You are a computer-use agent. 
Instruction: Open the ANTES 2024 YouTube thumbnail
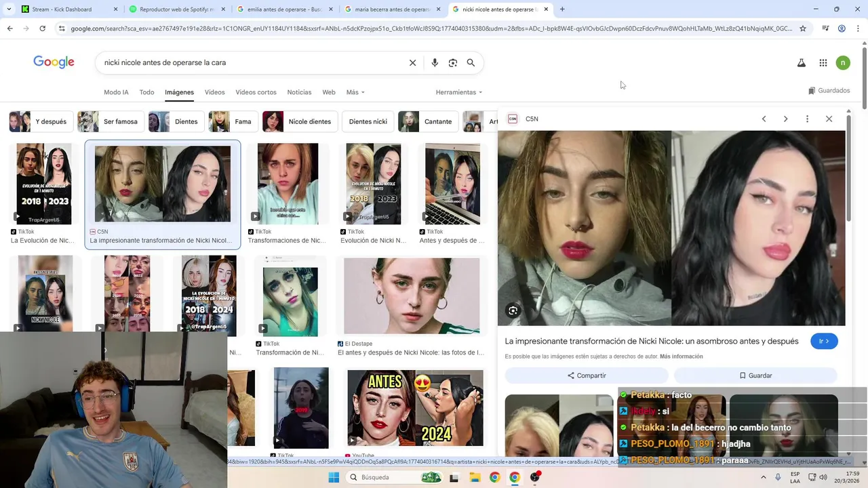(415, 408)
